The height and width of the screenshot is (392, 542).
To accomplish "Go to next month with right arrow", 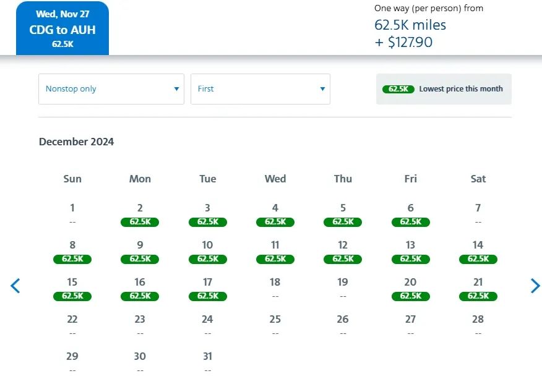I will pos(535,286).
